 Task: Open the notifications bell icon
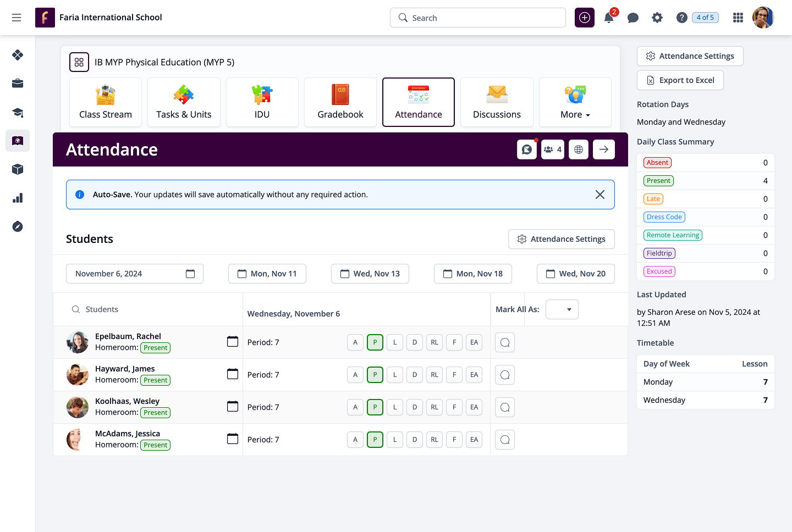[609, 18]
